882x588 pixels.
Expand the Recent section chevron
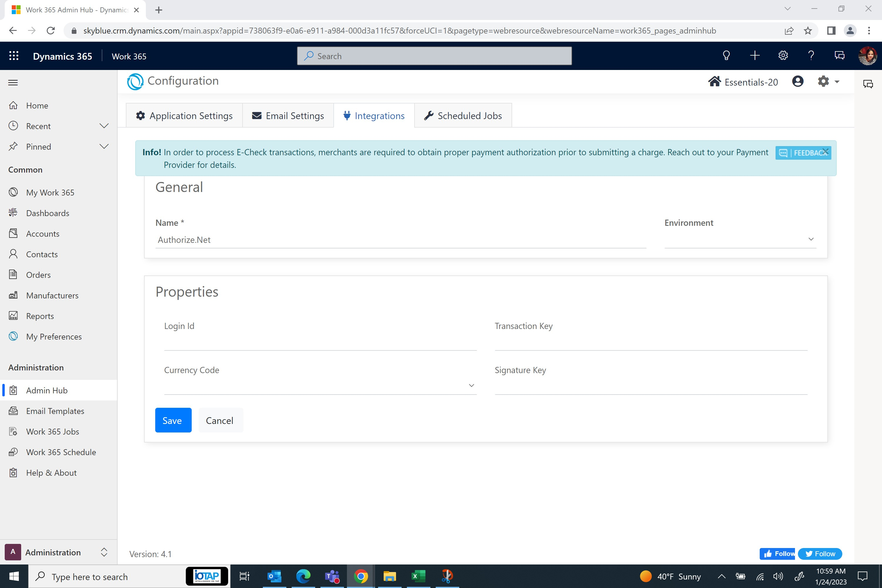104,126
